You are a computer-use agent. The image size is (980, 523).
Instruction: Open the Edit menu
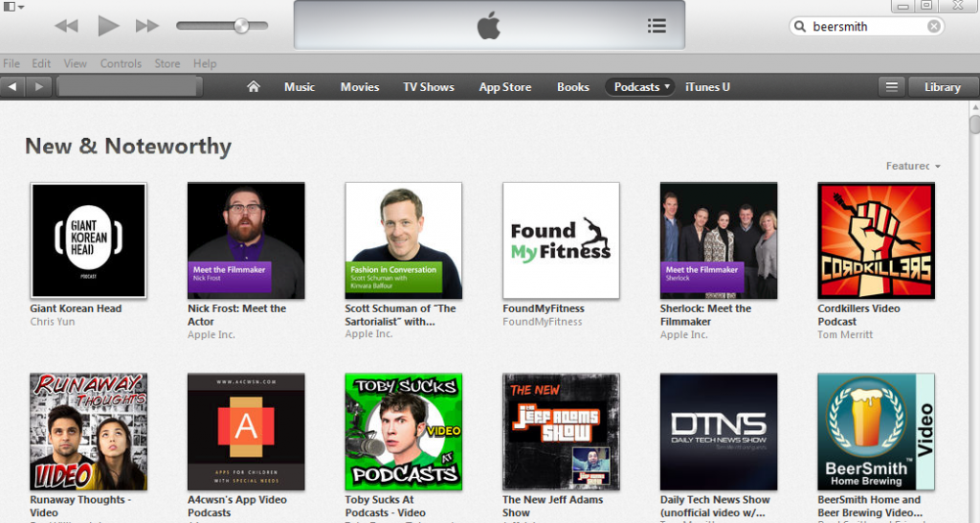pyautogui.click(x=41, y=63)
